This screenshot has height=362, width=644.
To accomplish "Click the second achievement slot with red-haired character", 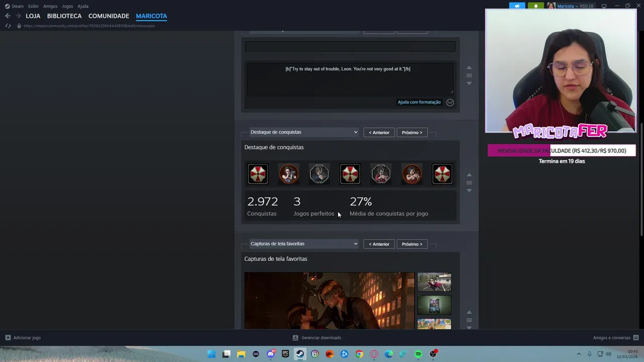I will click(289, 174).
